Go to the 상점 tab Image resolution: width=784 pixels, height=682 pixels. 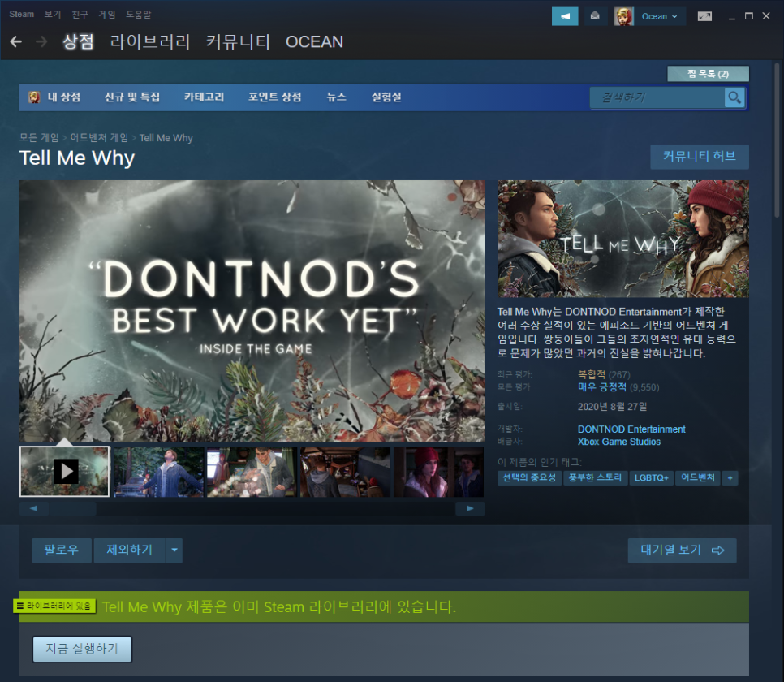pyautogui.click(x=78, y=41)
